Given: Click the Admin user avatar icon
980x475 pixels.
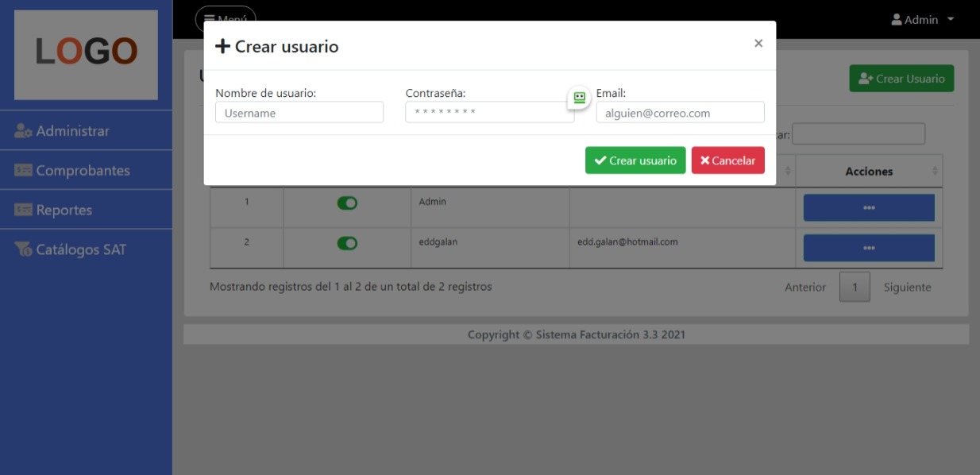Looking at the screenshot, I should click(x=897, y=19).
